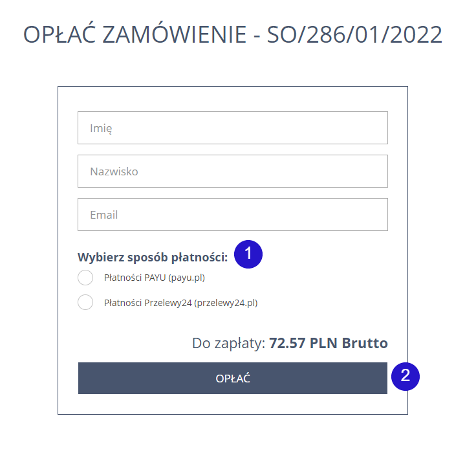Select the Płatności PAYU radio button
The image size is (476, 451).
click(x=85, y=278)
